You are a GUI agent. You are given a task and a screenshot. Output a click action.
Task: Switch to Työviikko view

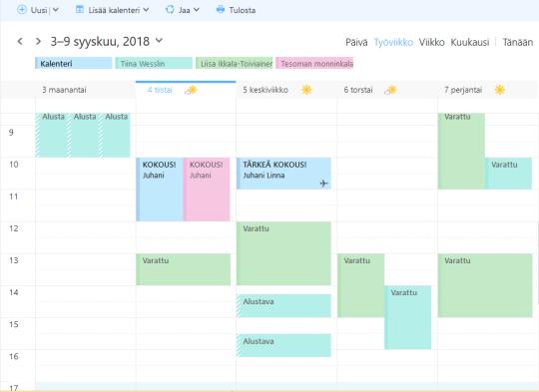[x=393, y=42]
